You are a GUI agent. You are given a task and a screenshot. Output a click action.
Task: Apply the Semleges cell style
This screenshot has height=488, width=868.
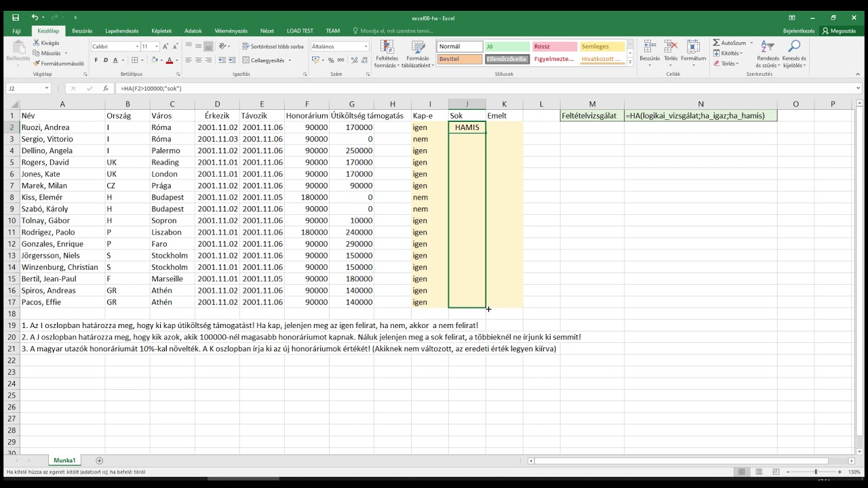pyautogui.click(x=602, y=47)
